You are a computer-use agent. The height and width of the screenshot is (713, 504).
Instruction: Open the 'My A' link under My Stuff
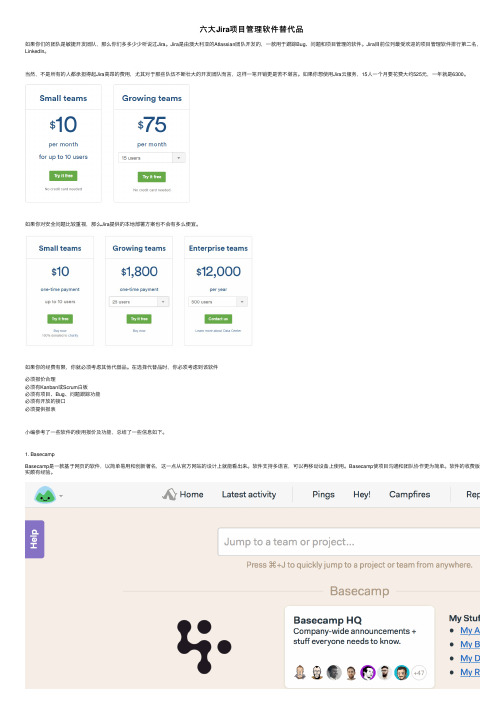pyautogui.click(x=470, y=631)
